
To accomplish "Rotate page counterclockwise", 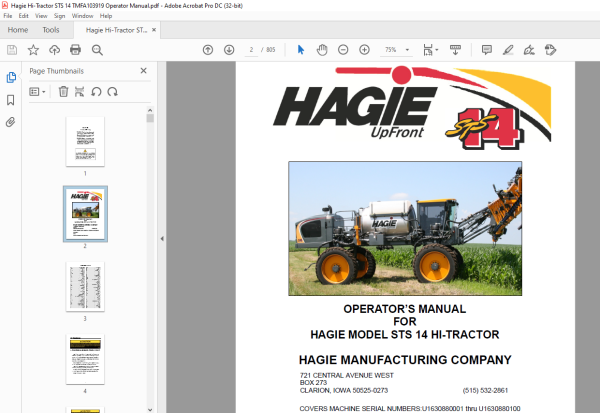I will [96, 92].
